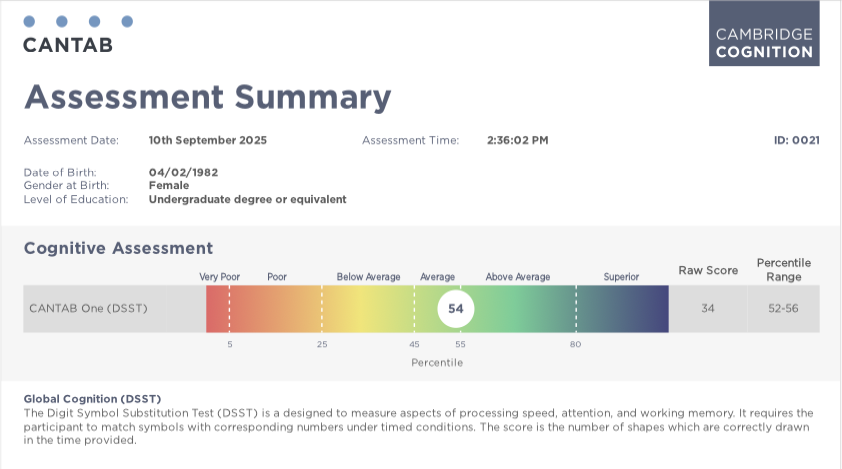
Task: Click the 55 percentile tick label
Action: pos(461,344)
